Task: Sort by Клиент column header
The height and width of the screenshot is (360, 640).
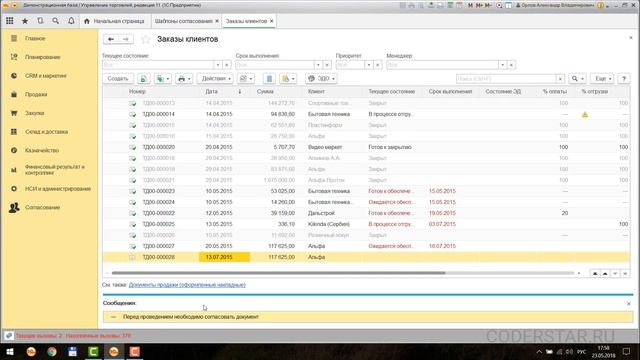Action: click(316, 91)
